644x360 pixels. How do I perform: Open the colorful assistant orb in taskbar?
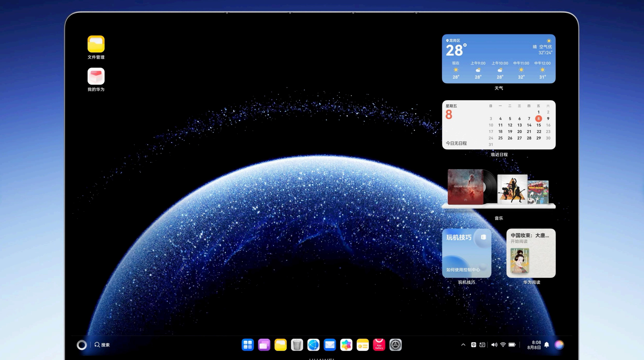click(559, 345)
